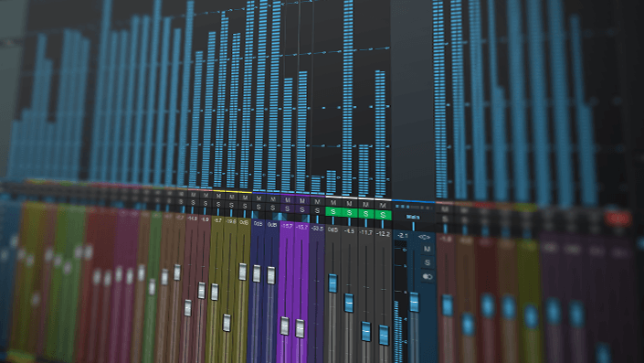The width and height of the screenshot is (644, 363).
Task: Grab the blue fader on the -12.2 channel
Action: click(384, 335)
